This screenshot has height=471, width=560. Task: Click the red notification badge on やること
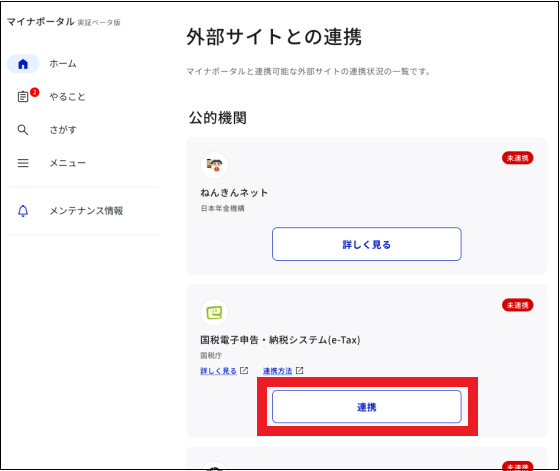coord(34,92)
